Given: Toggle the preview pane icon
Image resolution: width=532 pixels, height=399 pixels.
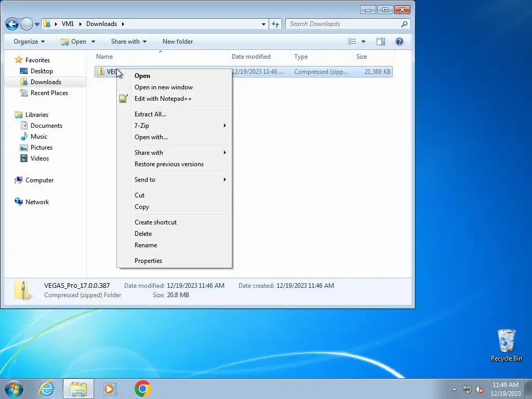Looking at the screenshot, I should (381, 42).
